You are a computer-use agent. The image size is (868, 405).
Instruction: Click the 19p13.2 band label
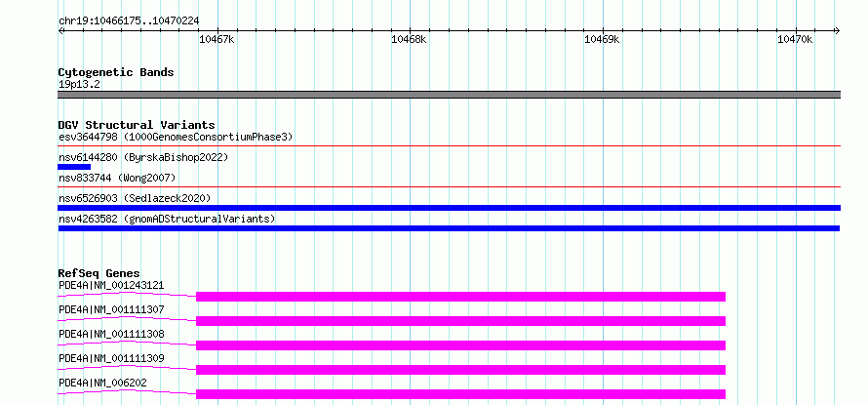pyautogui.click(x=79, y=85)
